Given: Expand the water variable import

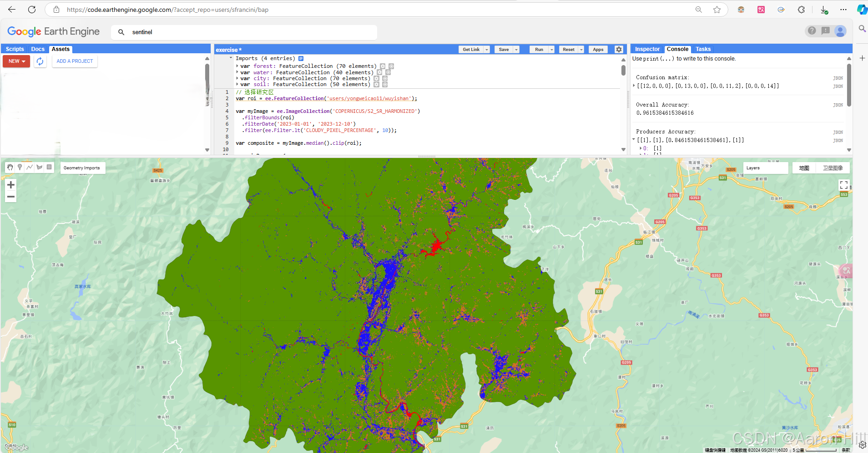Looking at the screenshot, I should pos(237,72).
